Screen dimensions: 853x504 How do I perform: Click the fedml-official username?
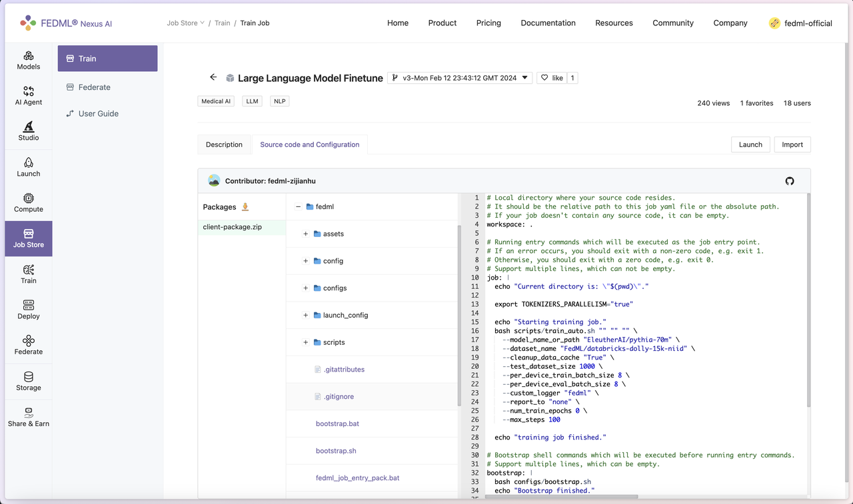coord(809,23)
